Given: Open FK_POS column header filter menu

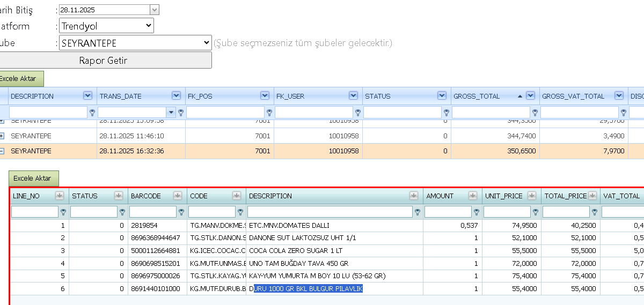Looking at the screenshot, I should 265,96.
